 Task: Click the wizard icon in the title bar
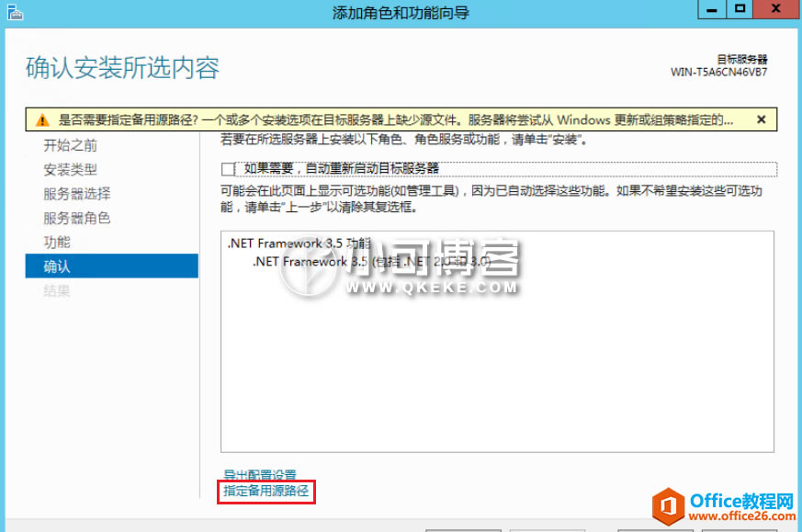15,12
